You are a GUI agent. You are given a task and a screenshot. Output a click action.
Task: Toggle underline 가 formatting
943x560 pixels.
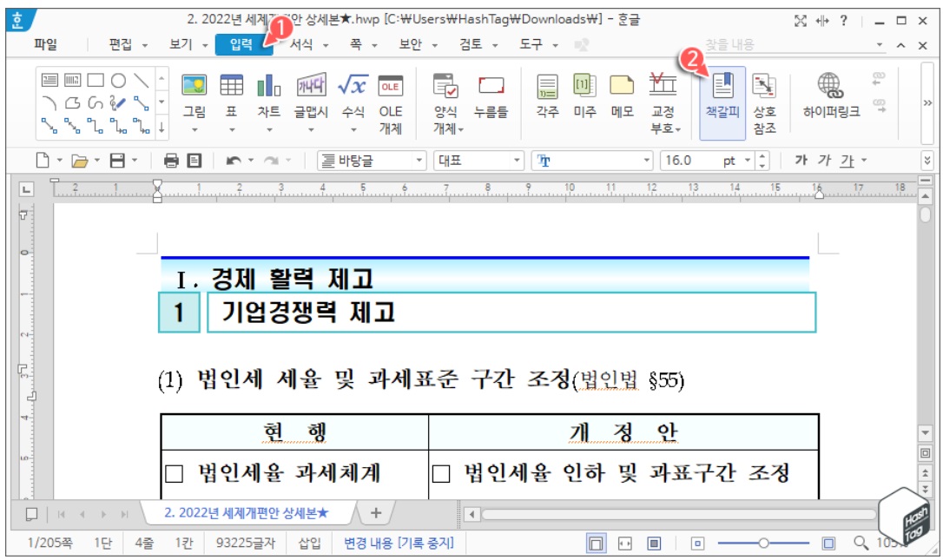pos(847,161)
